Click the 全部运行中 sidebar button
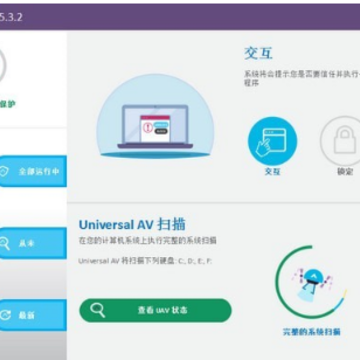 point(33,171)
